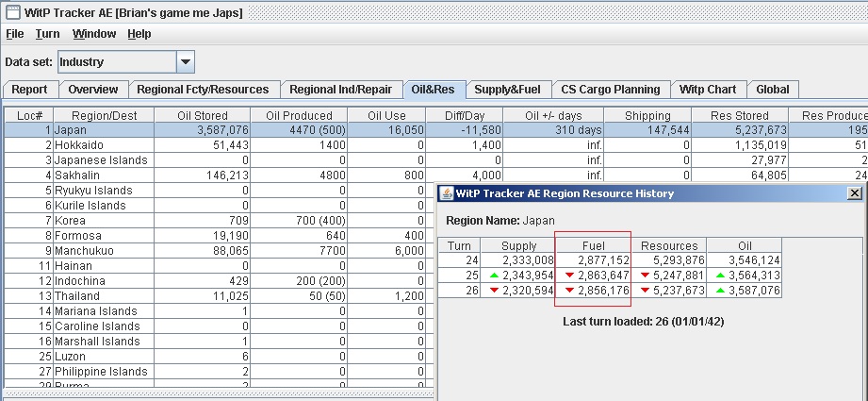Viewport: 868px width, 401px height.
Task: Sort by Loc# column header
Action: pyautogui.click(x=29, y=115)
